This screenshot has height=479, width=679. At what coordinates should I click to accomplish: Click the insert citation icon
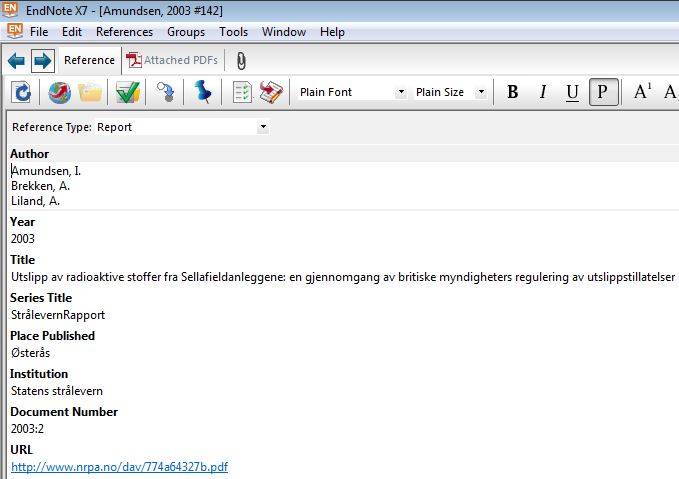271,92
